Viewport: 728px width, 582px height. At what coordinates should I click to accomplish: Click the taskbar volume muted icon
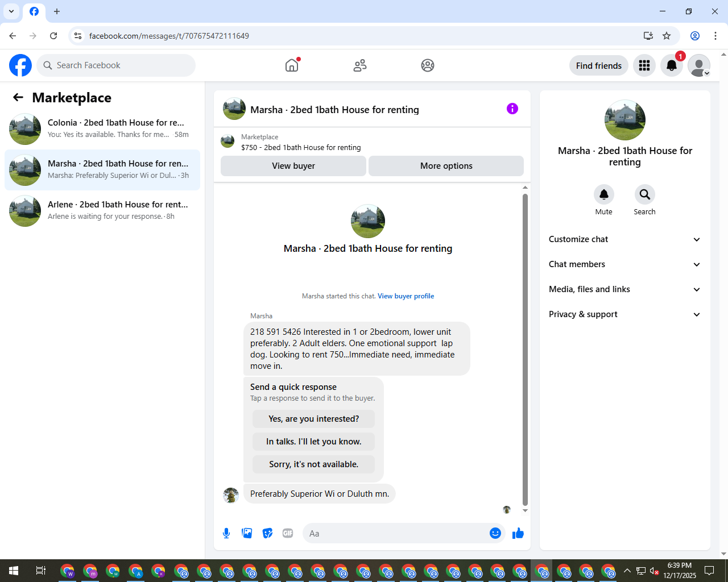coord(655,571)
